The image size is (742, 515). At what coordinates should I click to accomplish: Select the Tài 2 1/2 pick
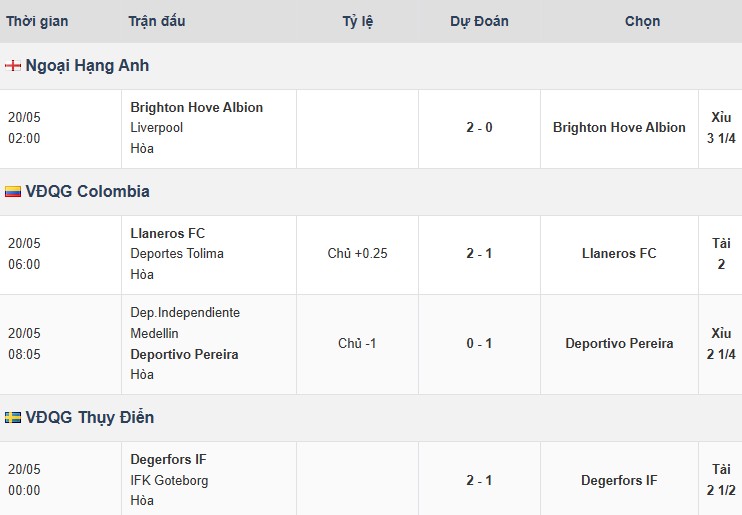click(x=721, y=479)
